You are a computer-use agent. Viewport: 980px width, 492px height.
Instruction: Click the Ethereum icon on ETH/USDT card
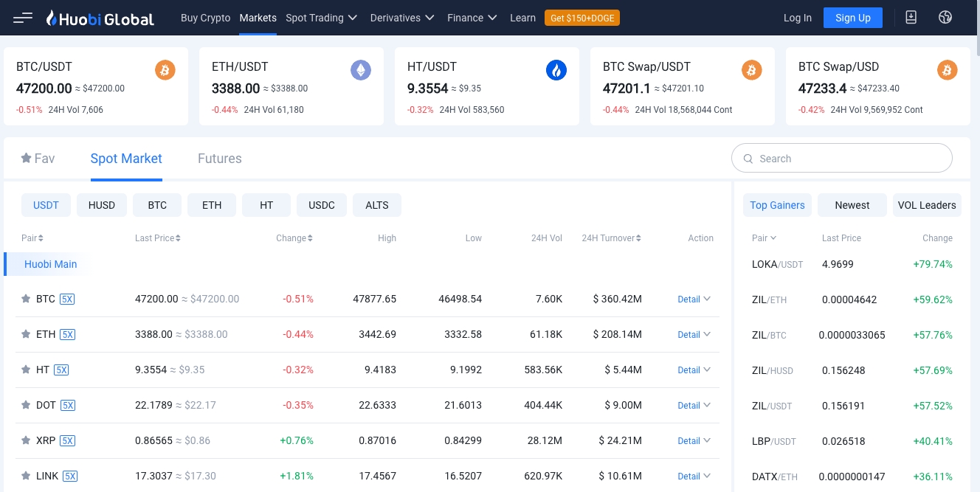[361, 70]
